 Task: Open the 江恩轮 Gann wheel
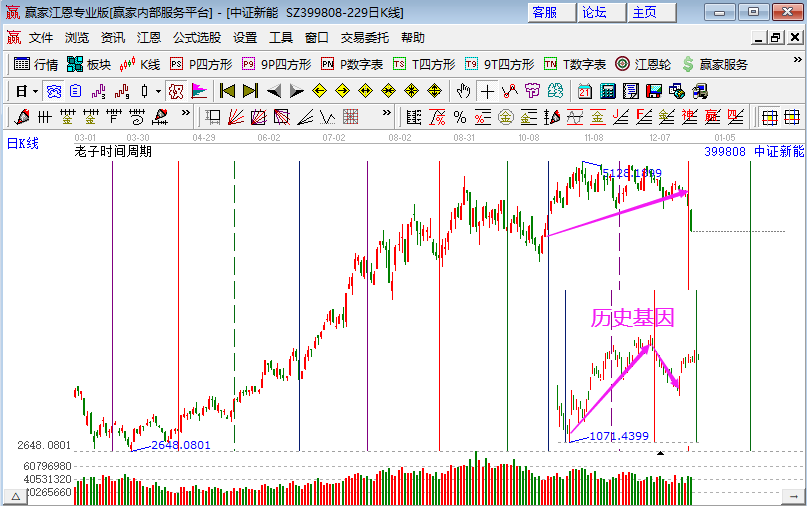pos(643,64)
